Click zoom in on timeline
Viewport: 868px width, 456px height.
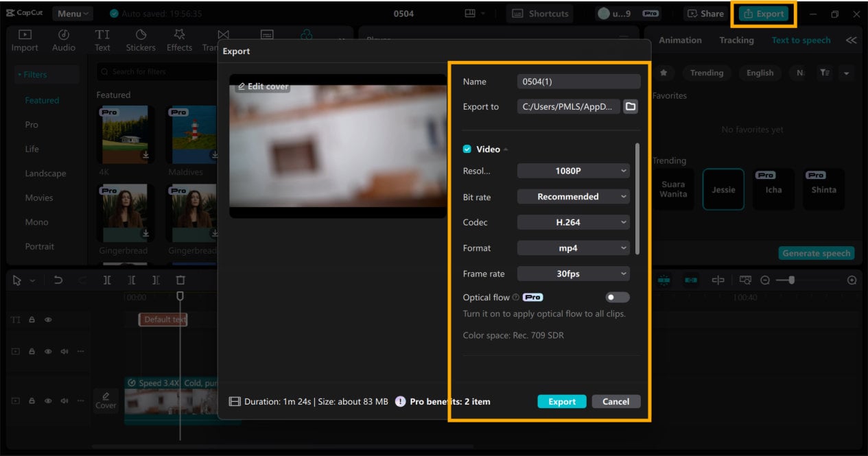[x=852, y=280]
